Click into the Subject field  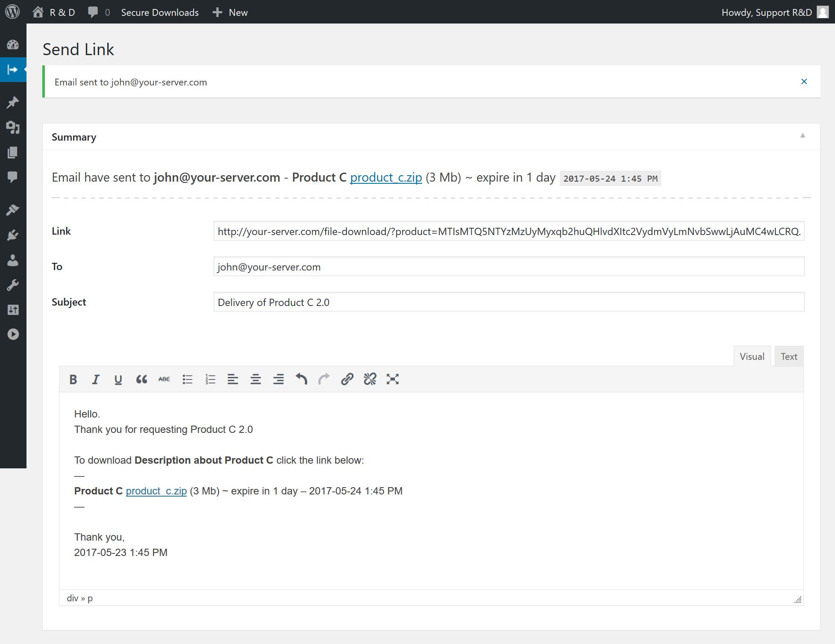[509, 302]
